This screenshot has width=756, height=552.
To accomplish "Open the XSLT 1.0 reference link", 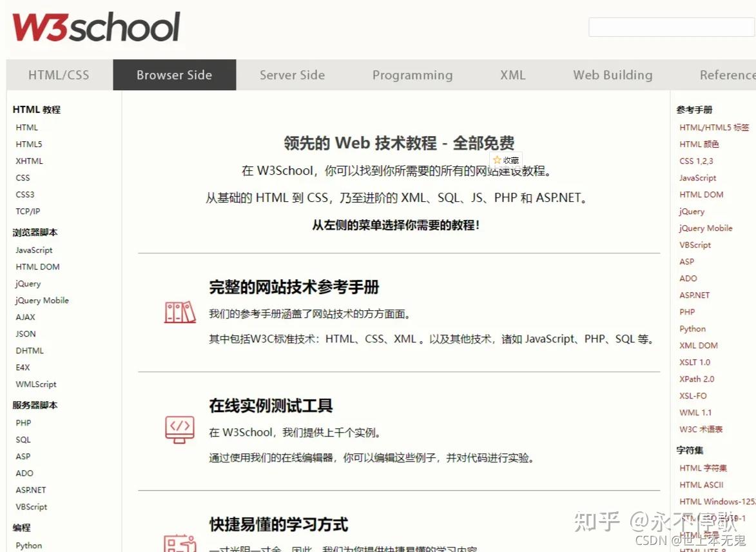I will (695, 362).
